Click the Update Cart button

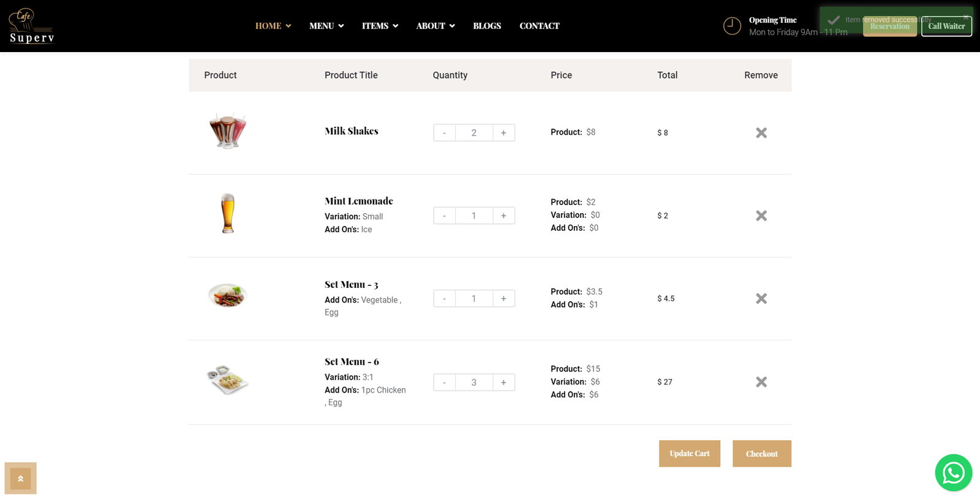tap(689, 454)
